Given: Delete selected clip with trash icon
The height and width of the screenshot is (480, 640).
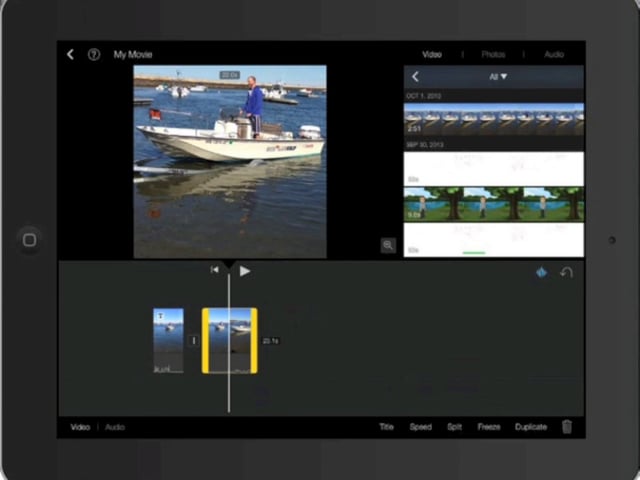Looking at the screenshot, I should pos(567,427).
